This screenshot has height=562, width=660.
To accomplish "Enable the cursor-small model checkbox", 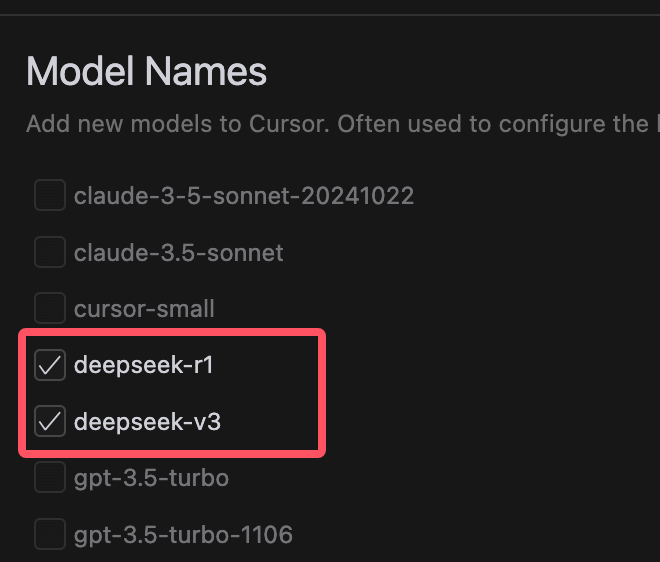I will 50,309.
